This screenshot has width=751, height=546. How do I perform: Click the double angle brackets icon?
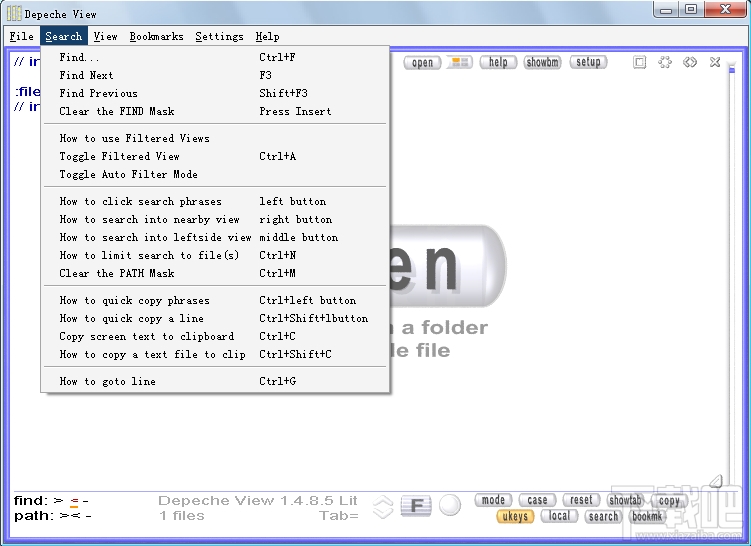point(690,62)
